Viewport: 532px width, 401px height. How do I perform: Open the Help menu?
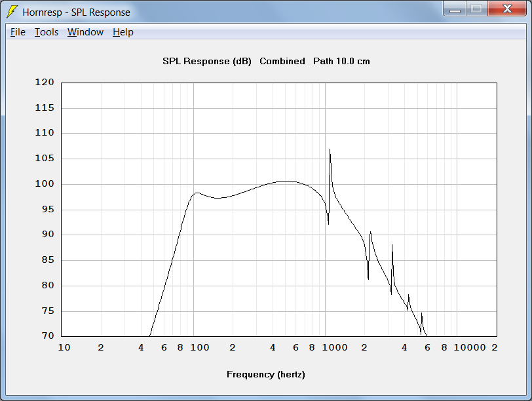[123, 32]
